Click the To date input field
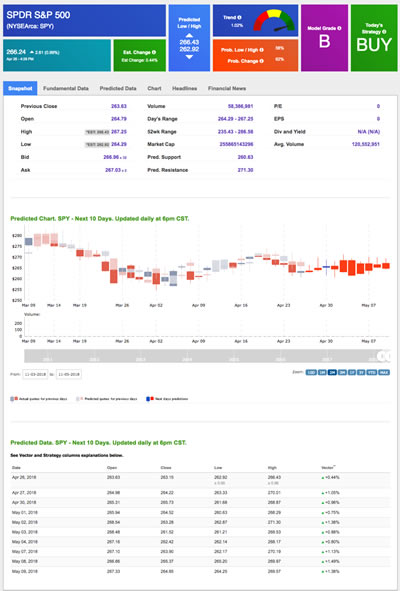The height and width of the screenshot is (591, 400). (69, 374)
